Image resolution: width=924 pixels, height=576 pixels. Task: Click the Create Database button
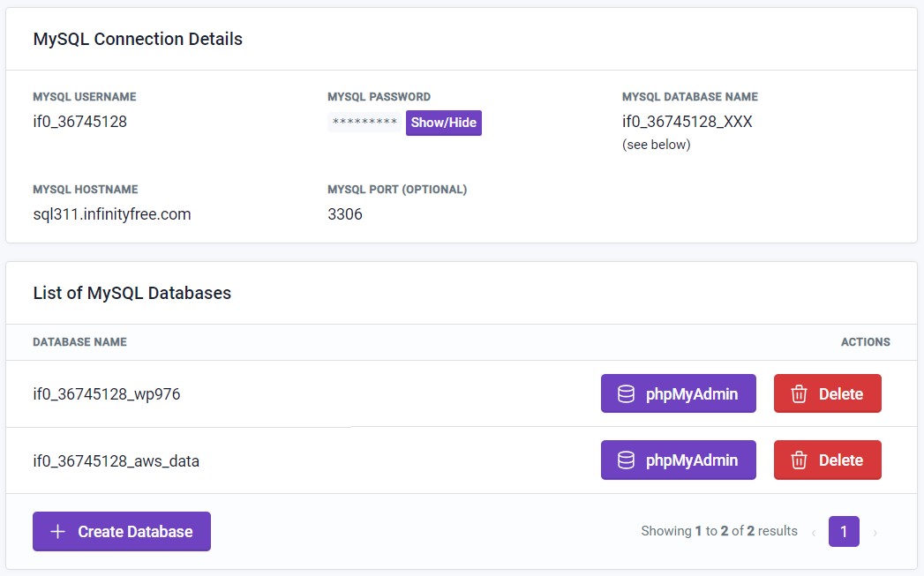[x=122, y=531]
